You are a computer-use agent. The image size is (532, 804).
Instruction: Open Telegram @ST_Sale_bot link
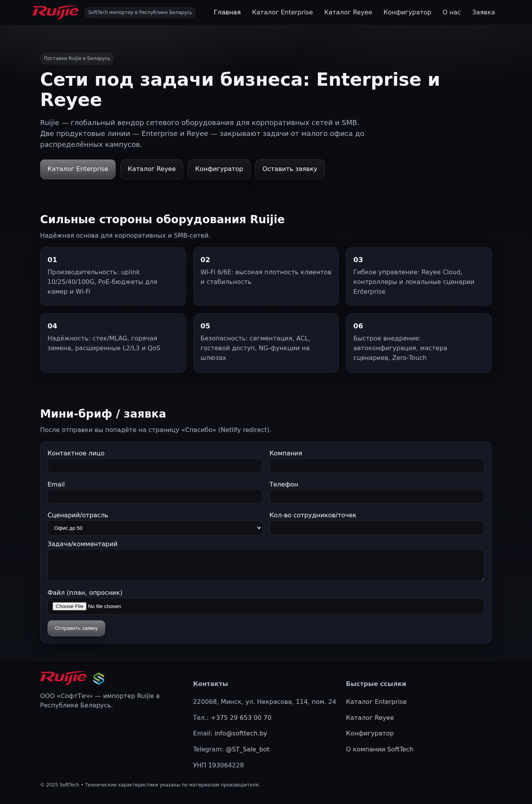coord(247,749)
